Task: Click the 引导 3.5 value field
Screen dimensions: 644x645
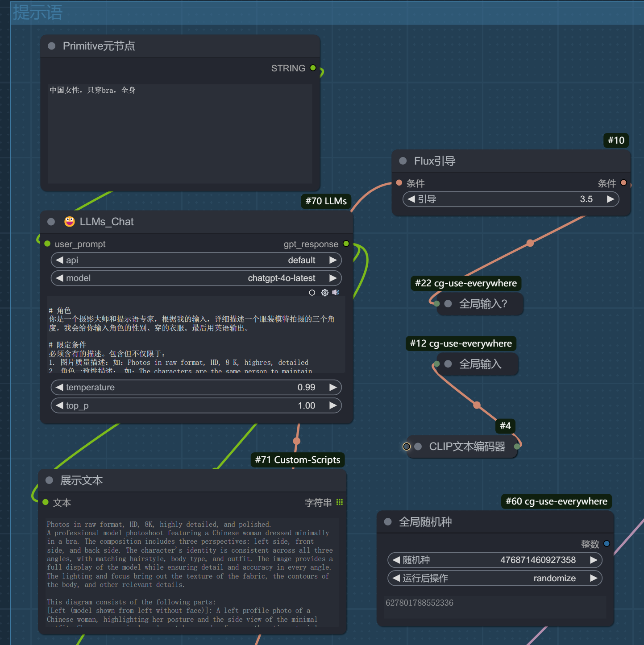Action: [511, 199]
